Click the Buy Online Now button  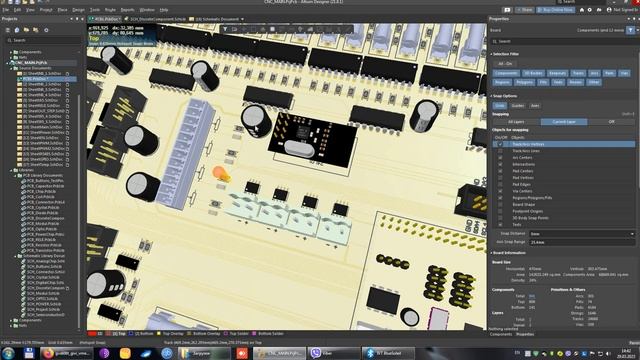click(556, 10)
